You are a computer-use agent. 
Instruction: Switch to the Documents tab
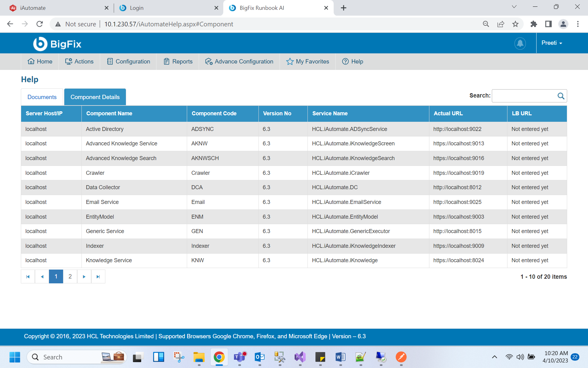click(42, 97)
